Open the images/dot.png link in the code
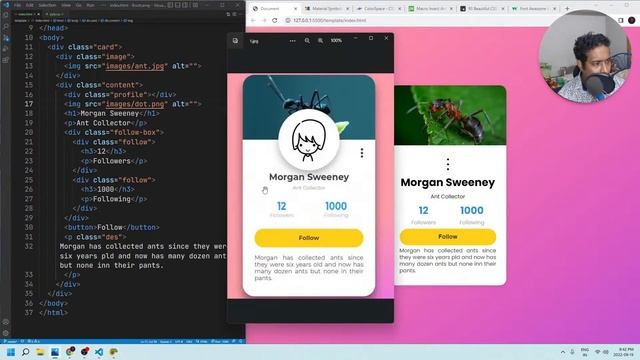Viewport: 640px width, 360px height. 135,104
